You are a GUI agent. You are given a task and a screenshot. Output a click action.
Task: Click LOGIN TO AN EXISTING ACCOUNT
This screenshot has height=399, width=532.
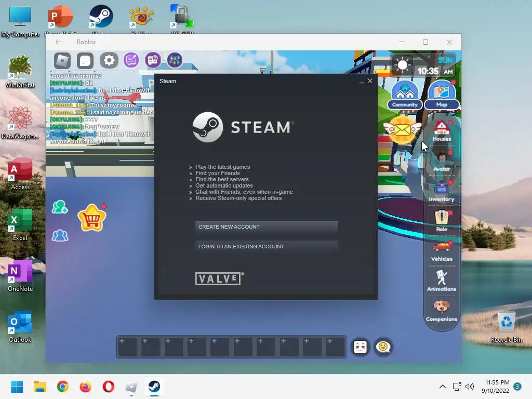click(267, 246)
